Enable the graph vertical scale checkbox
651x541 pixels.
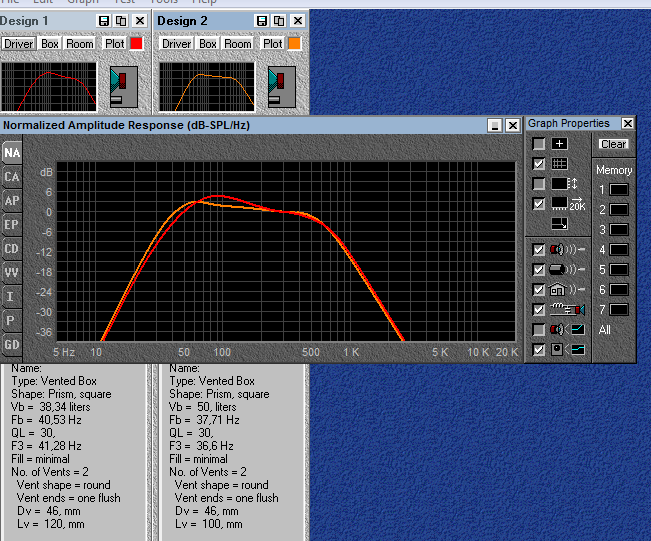coord(539,184)
